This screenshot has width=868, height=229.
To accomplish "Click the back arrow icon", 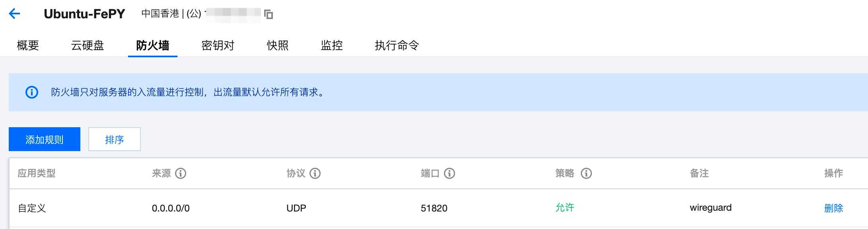I will [x=14, y=14].
